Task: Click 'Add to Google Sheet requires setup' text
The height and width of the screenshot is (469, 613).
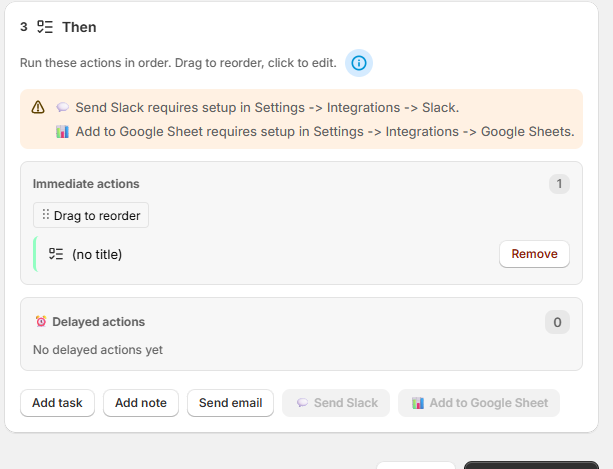Action: pos(325,132)
